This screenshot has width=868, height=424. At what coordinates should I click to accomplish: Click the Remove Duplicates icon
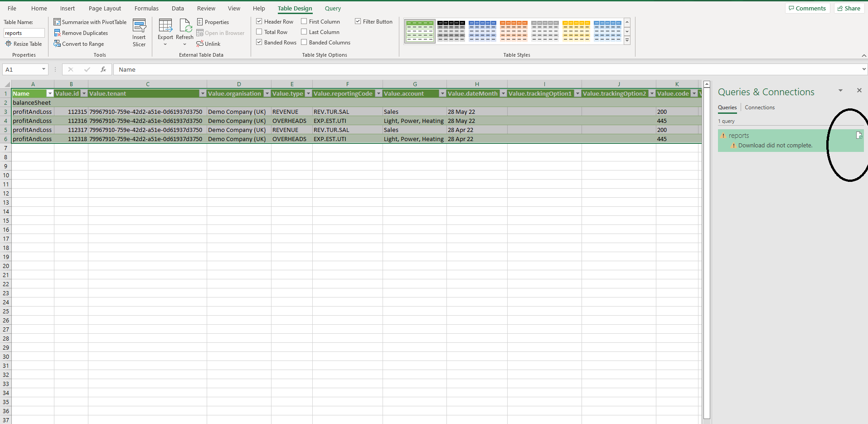click(57, 33)
